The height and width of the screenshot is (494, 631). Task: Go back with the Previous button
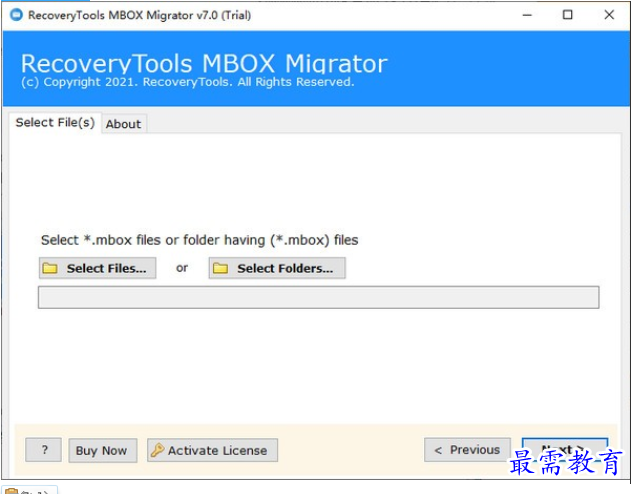click(x=467, y=450)
